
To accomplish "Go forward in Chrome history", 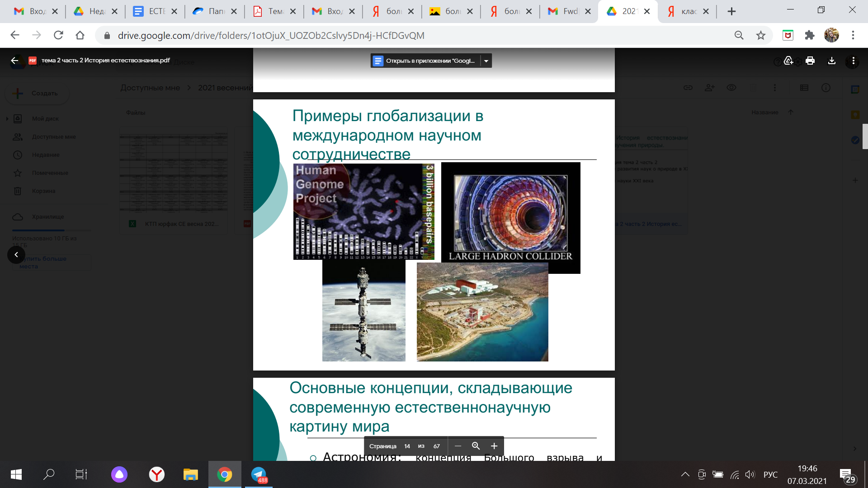I will tap(37, 35).
